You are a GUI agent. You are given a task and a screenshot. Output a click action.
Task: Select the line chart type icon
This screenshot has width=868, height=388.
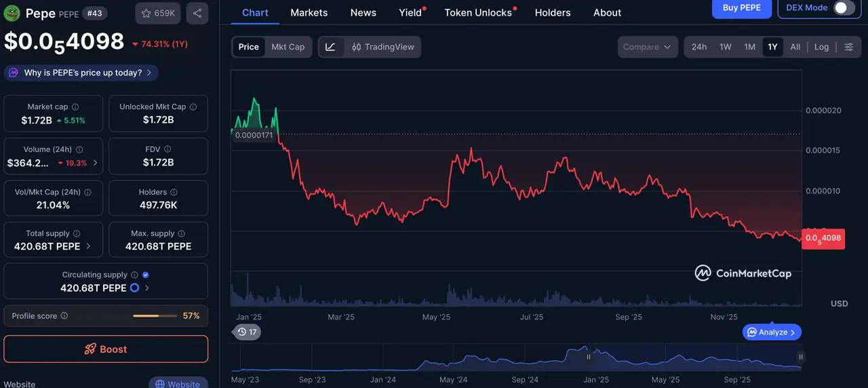tap(330, 47)
